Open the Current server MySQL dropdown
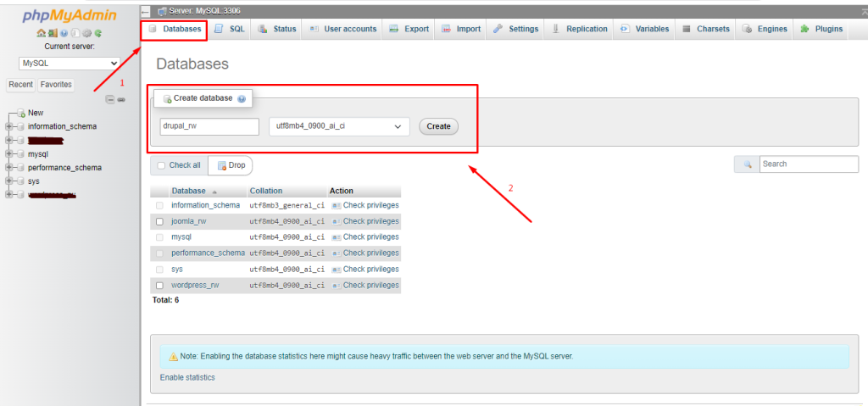 coord(70,63)
